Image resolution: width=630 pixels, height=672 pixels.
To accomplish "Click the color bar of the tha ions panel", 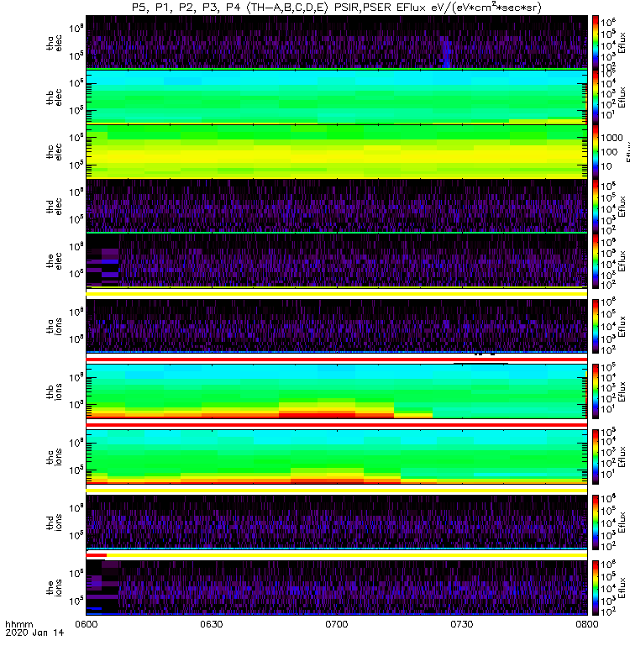I will 596,326.
